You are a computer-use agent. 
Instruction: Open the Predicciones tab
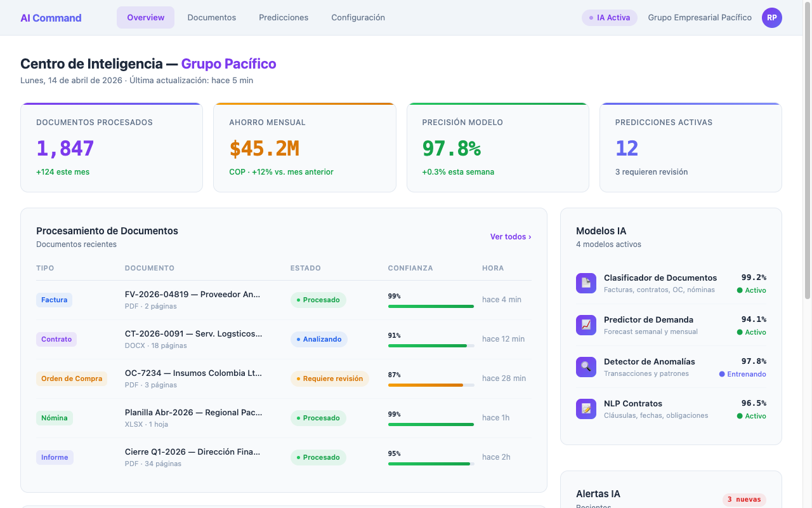pos(284,18)
